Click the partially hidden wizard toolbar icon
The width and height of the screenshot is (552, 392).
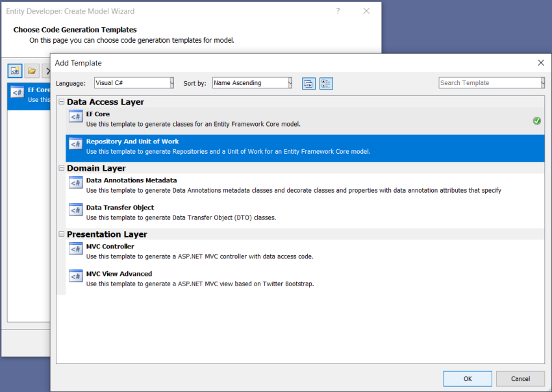[x=47, y=71]
